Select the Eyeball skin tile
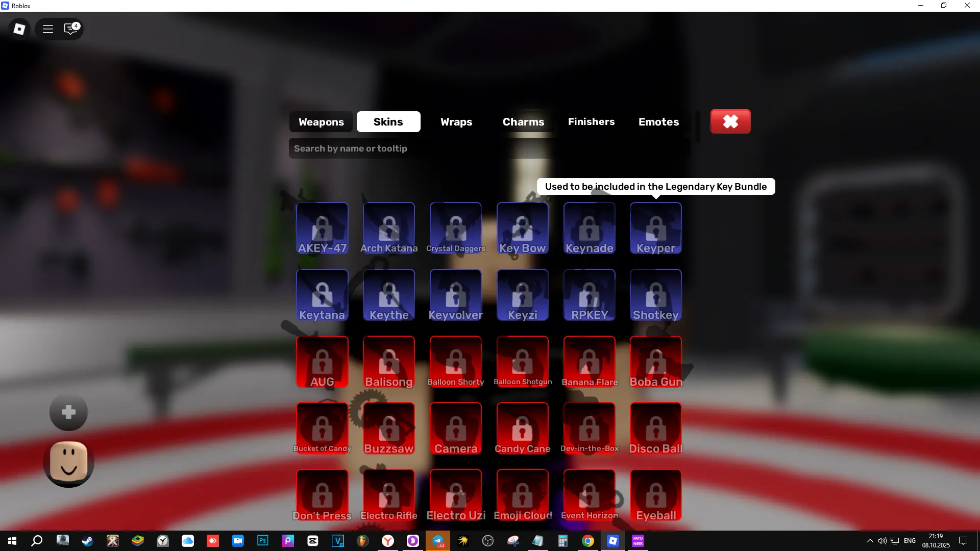 coord(656,495)
